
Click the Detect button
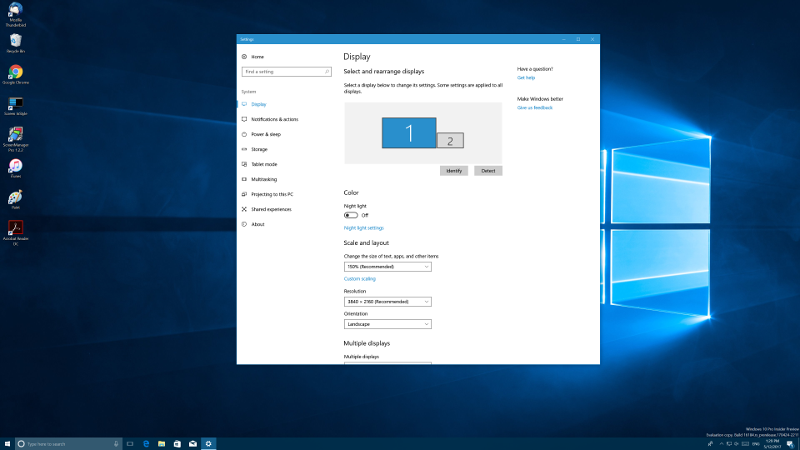[x=488, y=171]
